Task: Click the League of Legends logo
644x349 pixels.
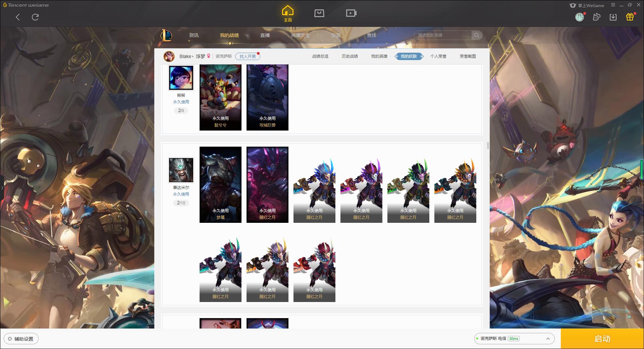Action: click(x=166, y=35)
